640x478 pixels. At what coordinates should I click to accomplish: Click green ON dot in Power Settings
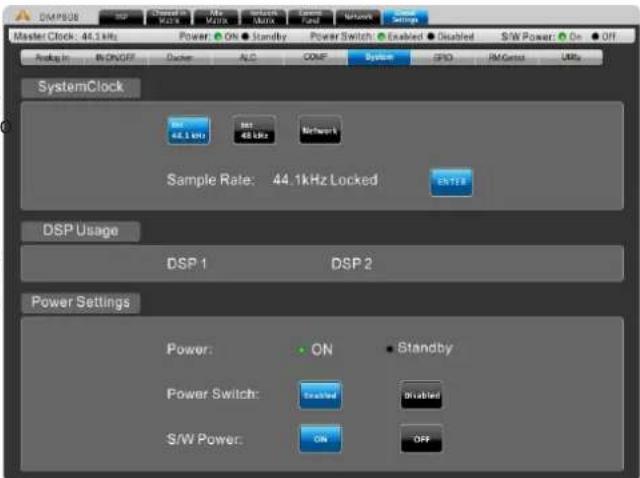coord(302,350)
